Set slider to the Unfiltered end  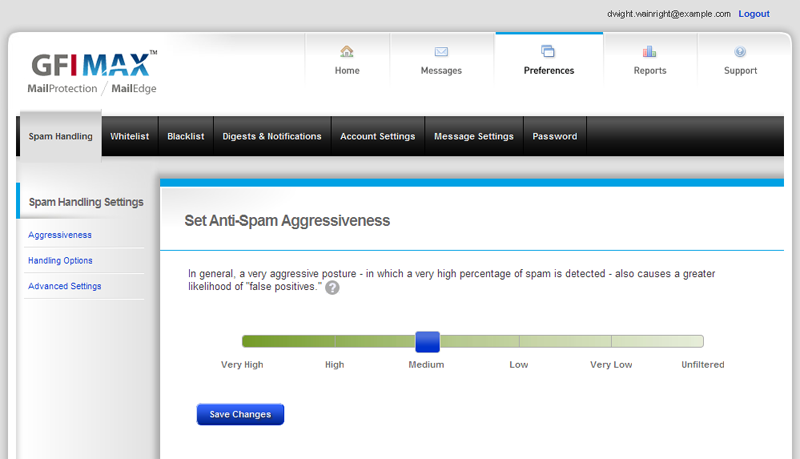702,341
